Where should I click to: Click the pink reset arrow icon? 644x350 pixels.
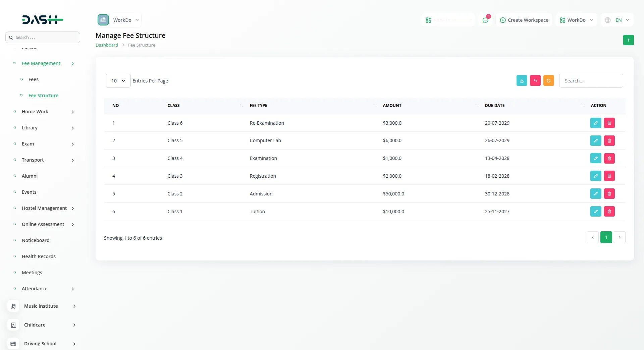535,80
